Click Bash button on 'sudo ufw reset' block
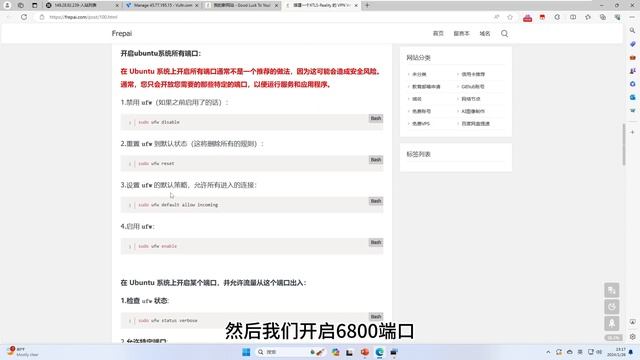Image resolution: width=640 pixels, height=360 pixels. 376,160
